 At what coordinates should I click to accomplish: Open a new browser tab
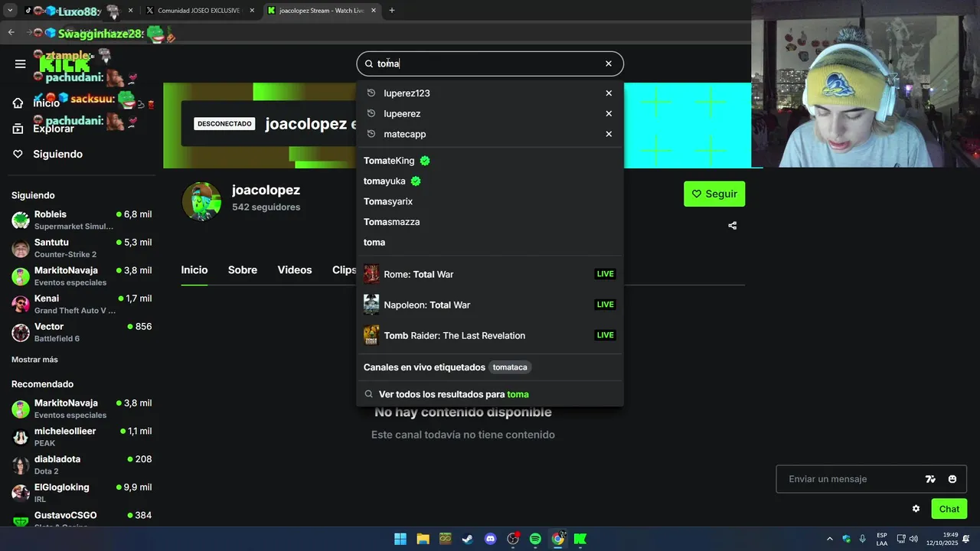392,11
